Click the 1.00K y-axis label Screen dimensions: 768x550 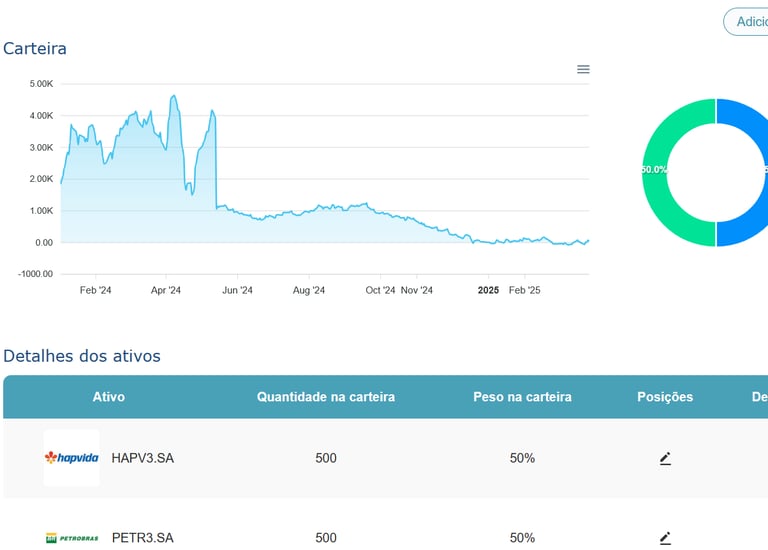coord(41,211)
